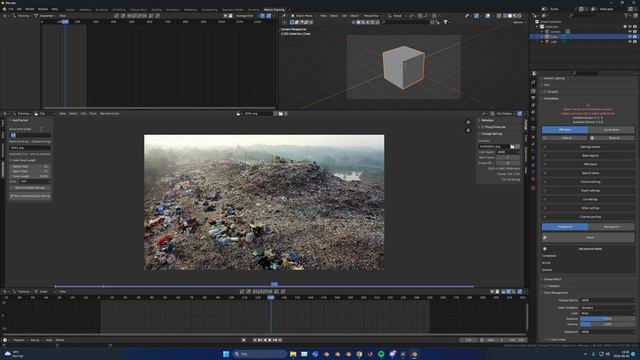The height and width of the screenshot is (360, 640).
Task: Choose the Background bake option
Action: click(x=611, y=227)
